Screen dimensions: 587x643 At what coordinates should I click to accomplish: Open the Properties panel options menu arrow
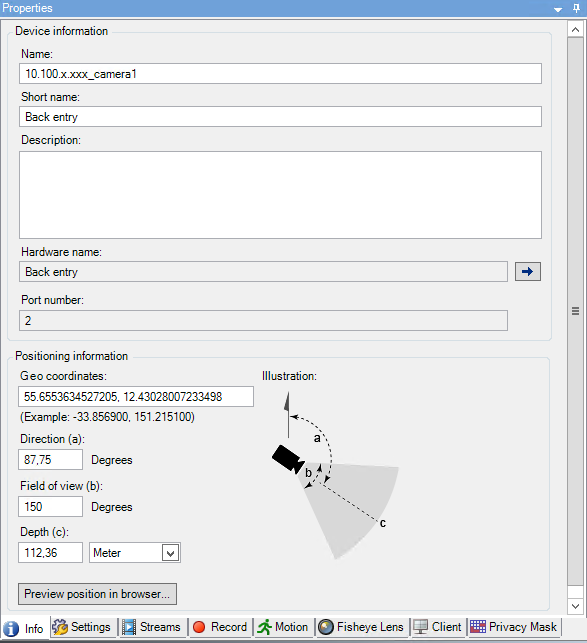point(558,9)
